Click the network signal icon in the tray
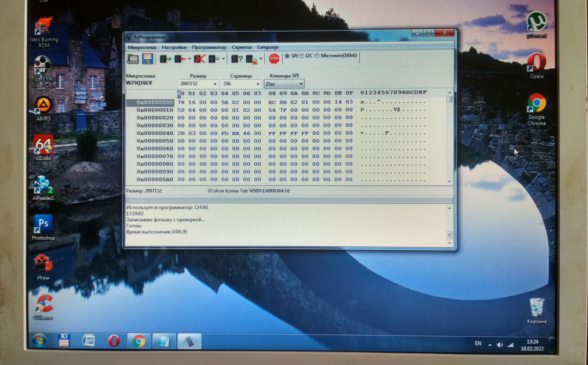 coord(510,345)
